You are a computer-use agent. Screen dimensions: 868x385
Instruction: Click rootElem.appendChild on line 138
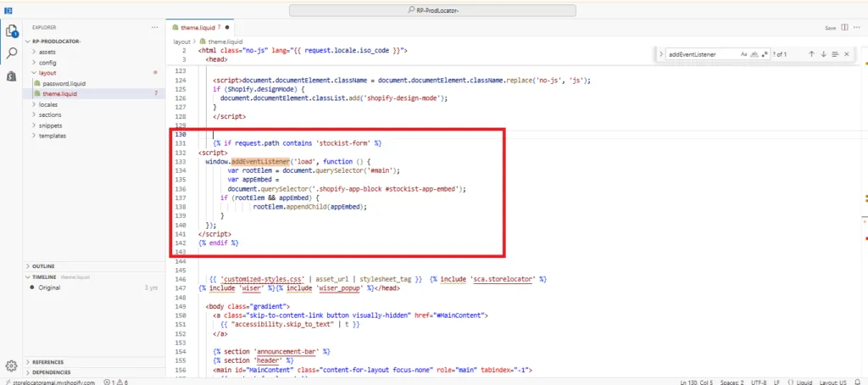pyautogui.click(x=290, y=207)
